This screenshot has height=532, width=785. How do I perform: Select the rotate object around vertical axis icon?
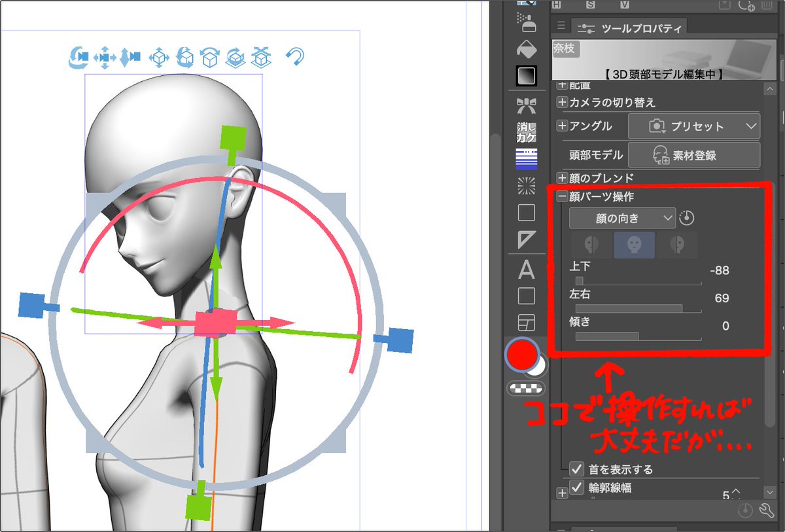(235, 58)
